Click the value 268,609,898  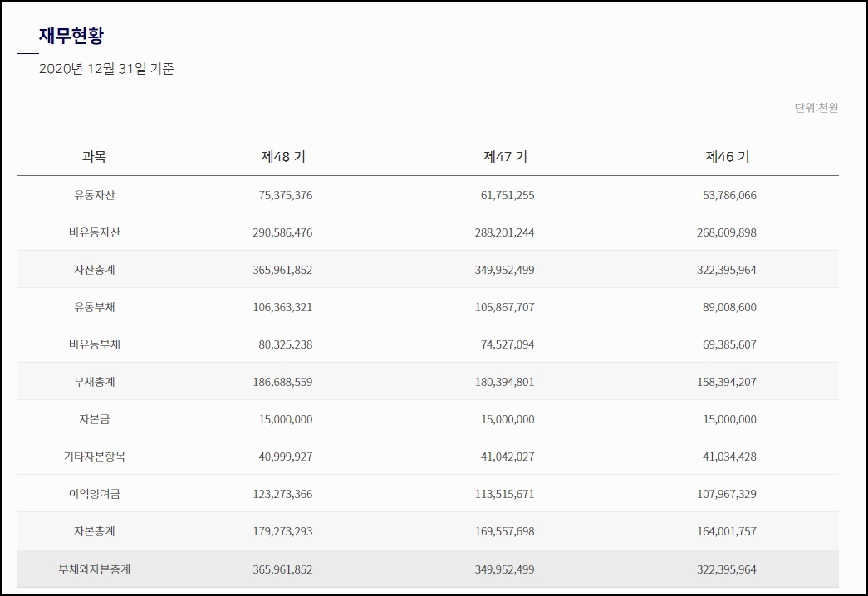[727, 232]
